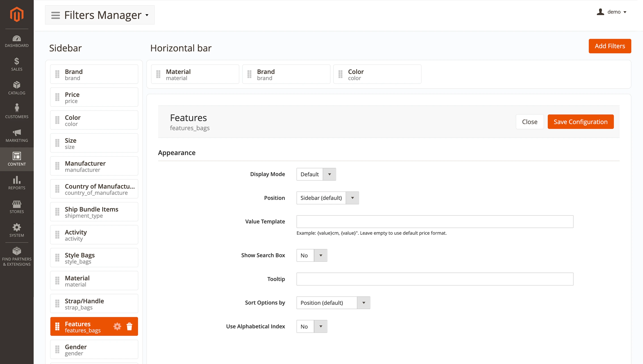
Task: Open the Reports sidebar icon
Action: [x=17, y=182]
